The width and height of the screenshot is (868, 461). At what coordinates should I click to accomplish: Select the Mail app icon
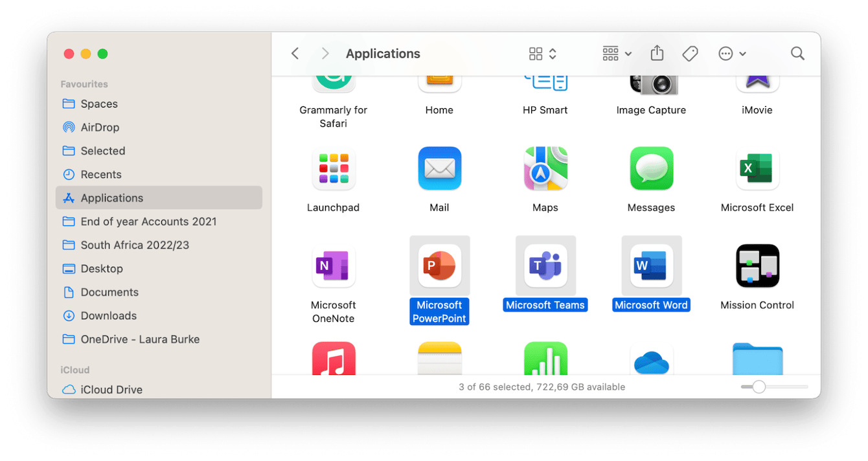pyautogui.click(x=439, y=168)
